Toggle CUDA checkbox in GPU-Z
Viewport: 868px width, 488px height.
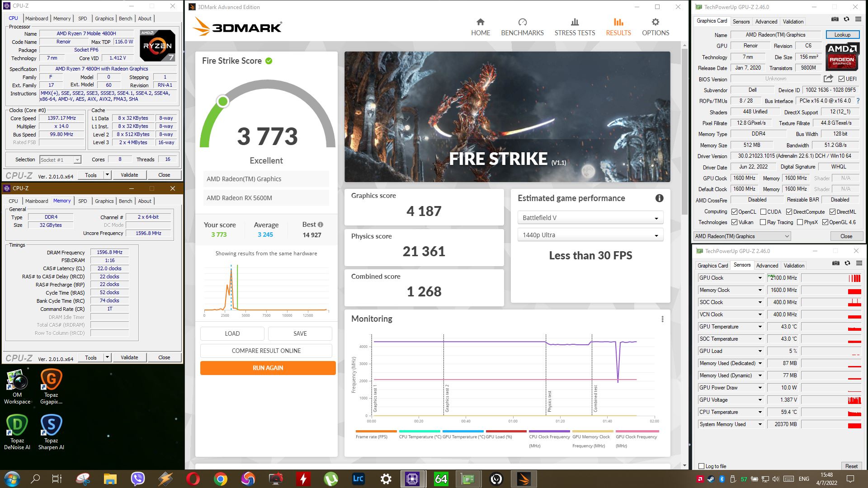tap(763, 211)
